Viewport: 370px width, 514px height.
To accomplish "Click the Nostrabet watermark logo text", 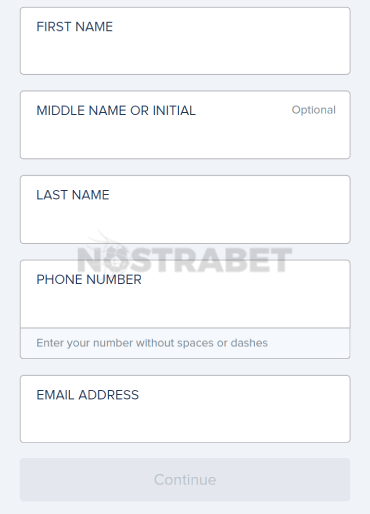I will [185, 259].
